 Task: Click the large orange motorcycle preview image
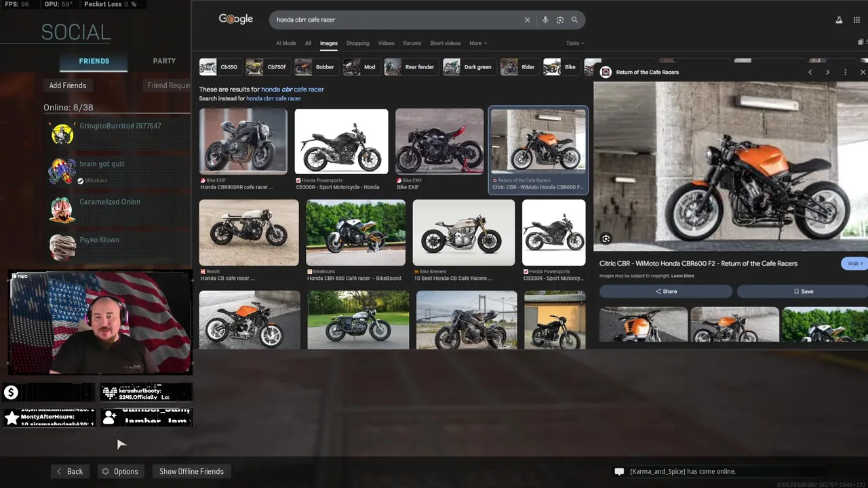pos(731,166)
